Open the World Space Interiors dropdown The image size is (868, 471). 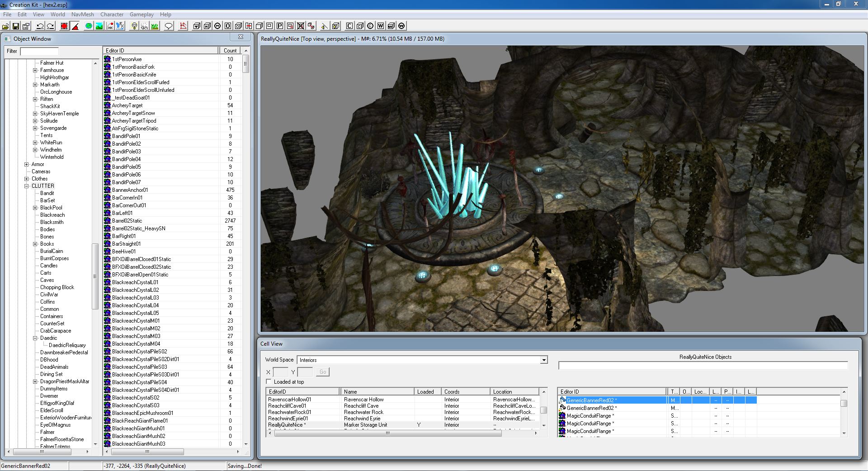tap(544, 360)
